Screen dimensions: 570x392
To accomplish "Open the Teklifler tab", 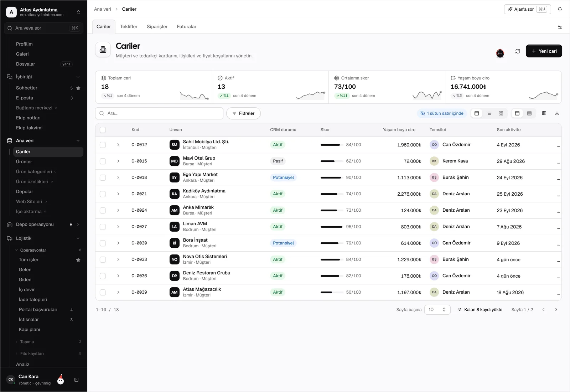I will pos(129,27).
